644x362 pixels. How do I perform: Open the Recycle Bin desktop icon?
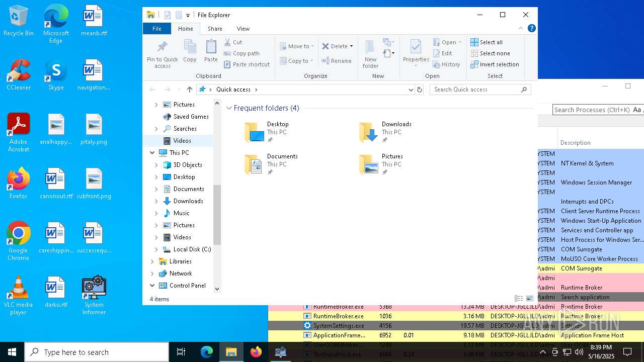click(x=19, y=21)
